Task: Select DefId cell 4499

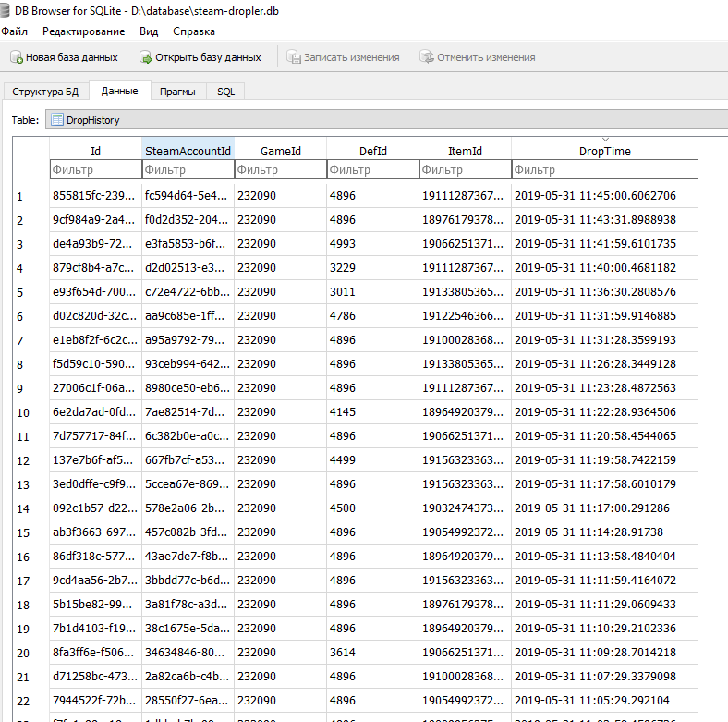Action: 373,460
